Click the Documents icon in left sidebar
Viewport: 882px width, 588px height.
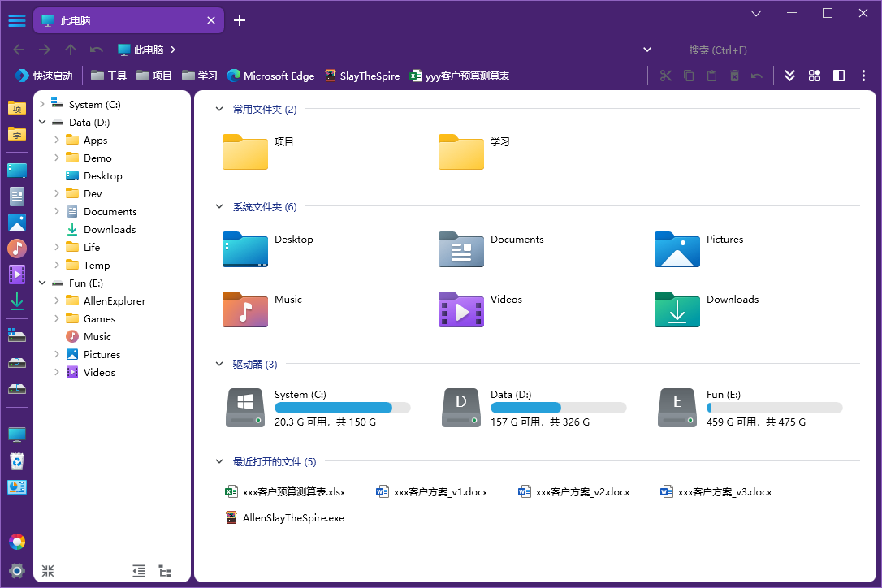pyautogui.click(x=17, y=197)
